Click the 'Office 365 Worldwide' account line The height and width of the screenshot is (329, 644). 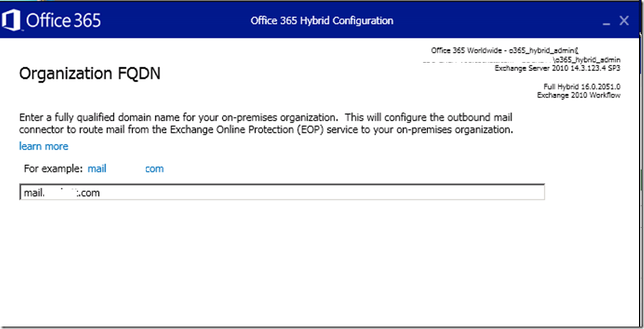tap(505, 50)
